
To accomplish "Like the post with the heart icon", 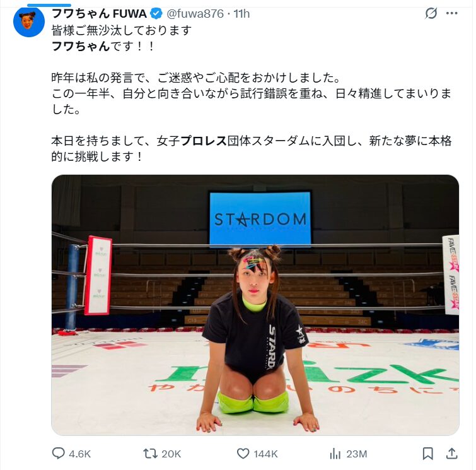I will pos(243,453).
